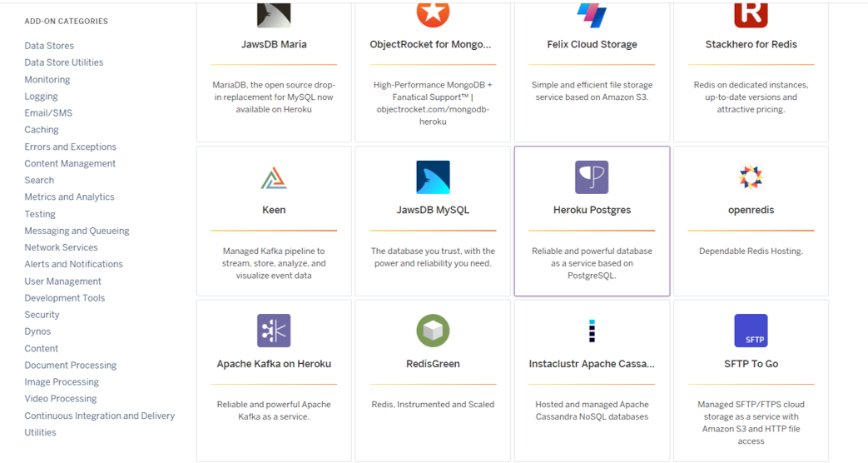This screenshot has height=463, width=868.
Task: Open Messaging and Queueing category
Action: [x=77, y=231]
